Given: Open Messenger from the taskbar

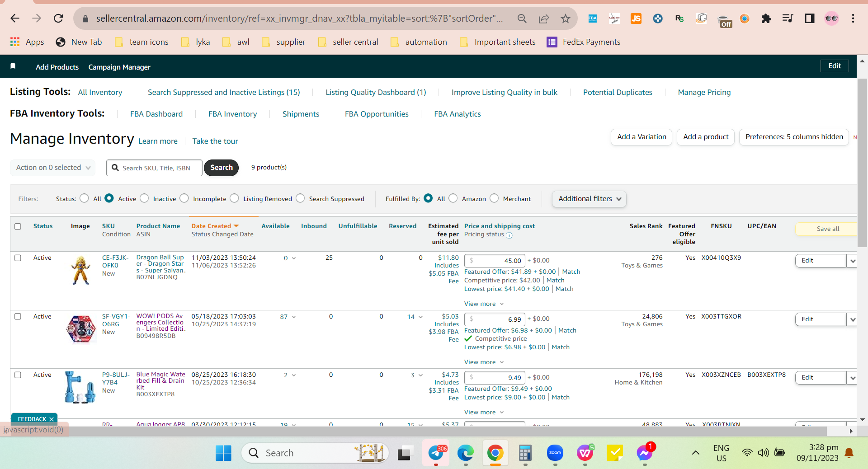Looking at the screenshot, I should (x=645, y=453).
